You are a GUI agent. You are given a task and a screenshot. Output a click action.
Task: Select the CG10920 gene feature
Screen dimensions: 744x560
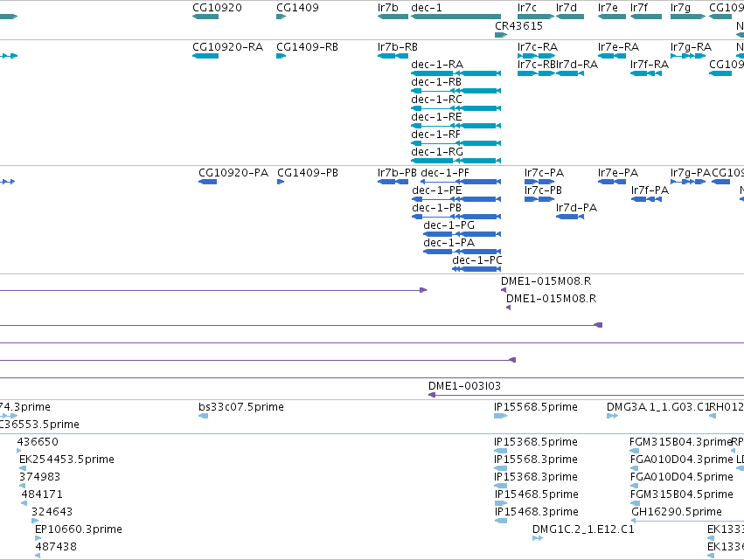click(205, 17)
